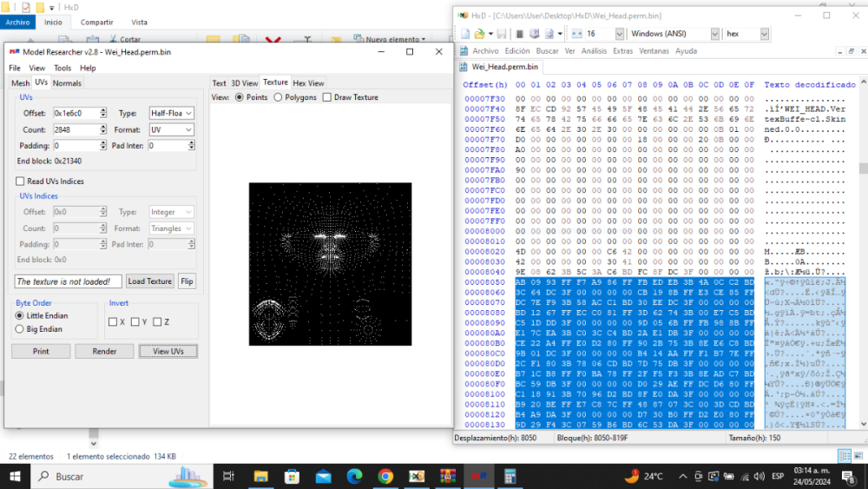Open the UVs Type dropdown showing Half-Float
Screen dimensions: 868x489
point(171,113)
